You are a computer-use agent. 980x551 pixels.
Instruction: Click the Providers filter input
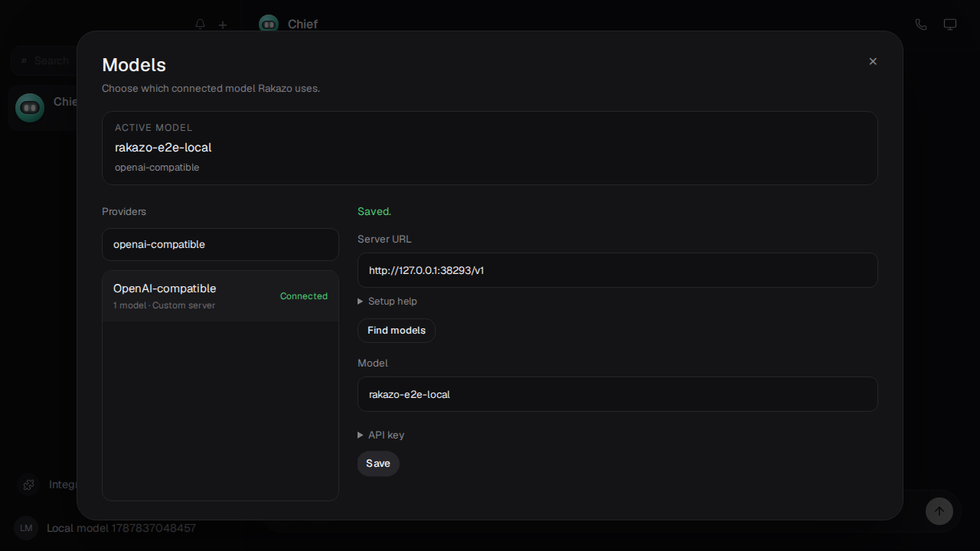220,244
